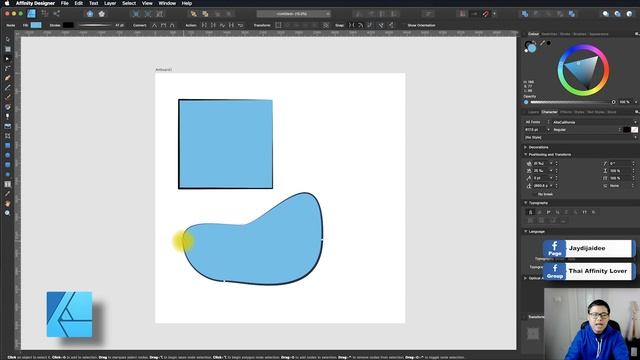Toggle the No break checkbox
Viewport: 640px width, 360px height.
click(x=542, y=194)
